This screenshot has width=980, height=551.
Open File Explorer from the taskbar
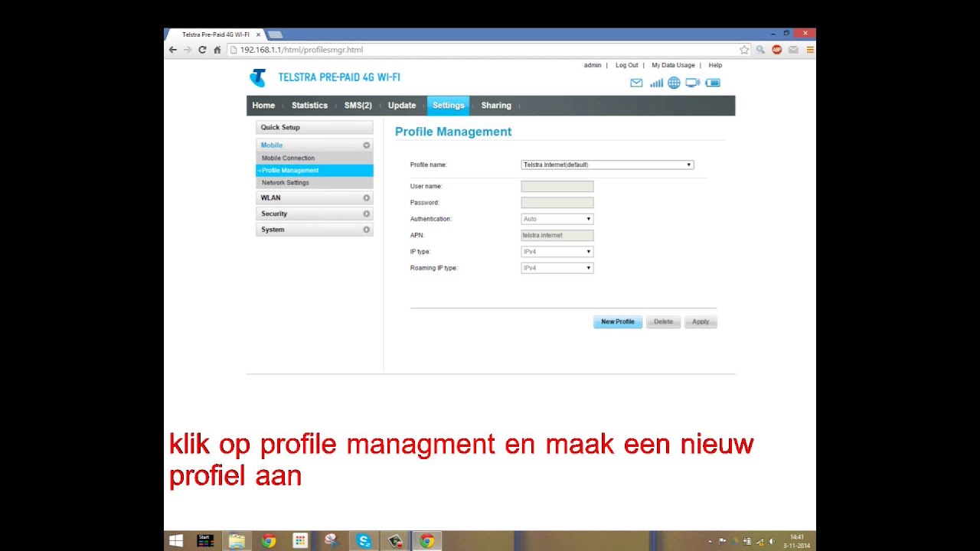pyautogui.click(x=237, y=541)
